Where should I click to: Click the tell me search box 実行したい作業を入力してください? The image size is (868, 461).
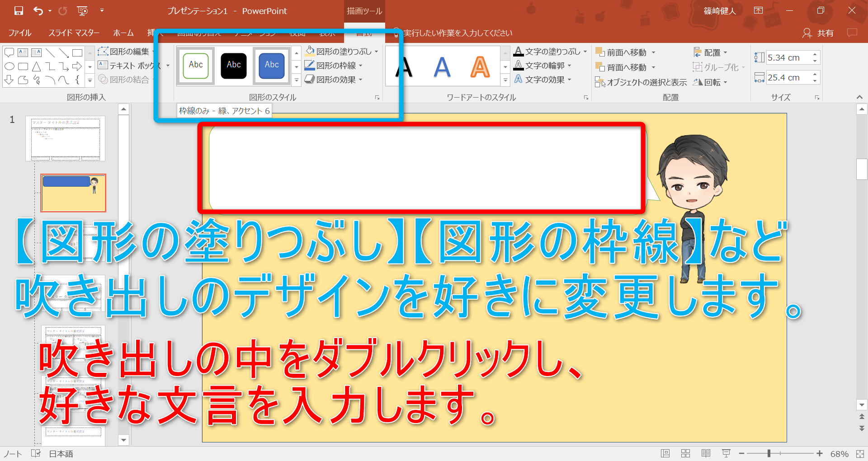click(x=458, y=33)
